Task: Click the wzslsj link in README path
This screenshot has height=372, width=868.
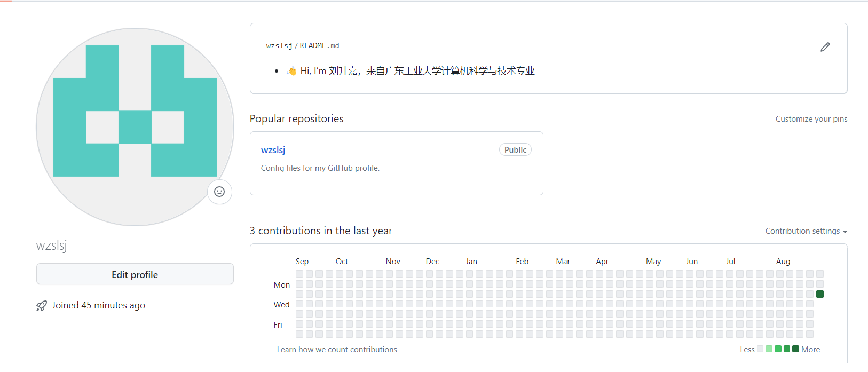Action: (279, 46)
